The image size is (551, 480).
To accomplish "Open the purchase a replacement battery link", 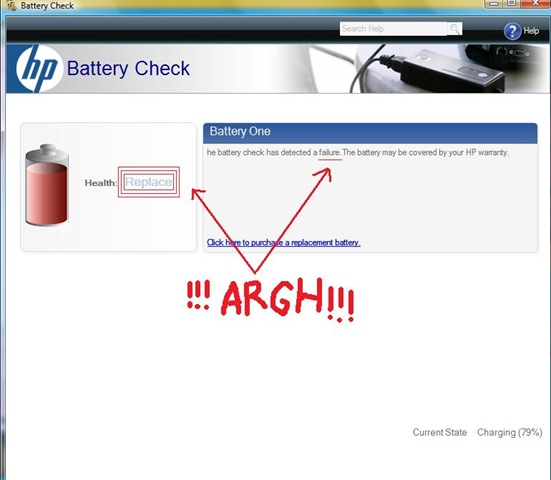I will pyautogui.click(x=283, y=242).
